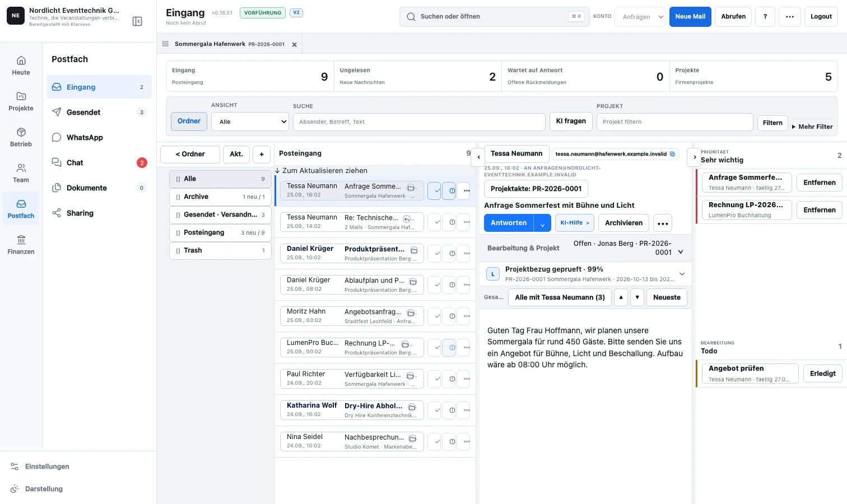Click Erledigt for Angebot prüfen todo
Image resolution: width=847 pixels, height=504 pixels.
[x=822, y=374]
